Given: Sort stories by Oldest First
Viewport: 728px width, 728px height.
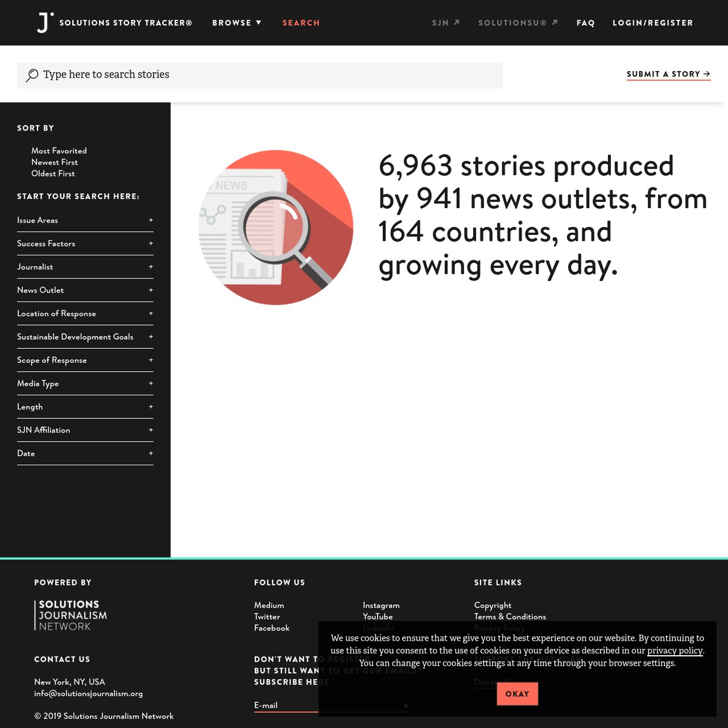Looking at the screenshot, I should pyautogui.click(x=53, y=174).
